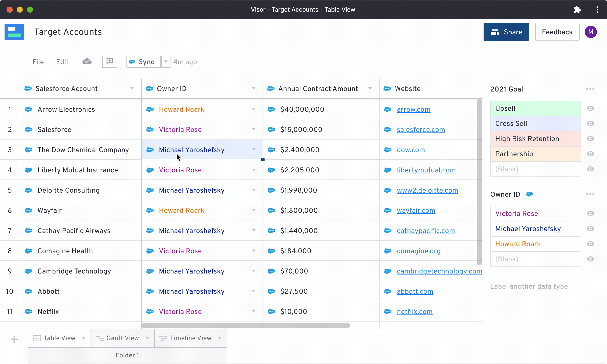This screenshot has width=607, height=364.
Task: Hide the Partnership goal via its eye icon
Action: coord(591,154)
